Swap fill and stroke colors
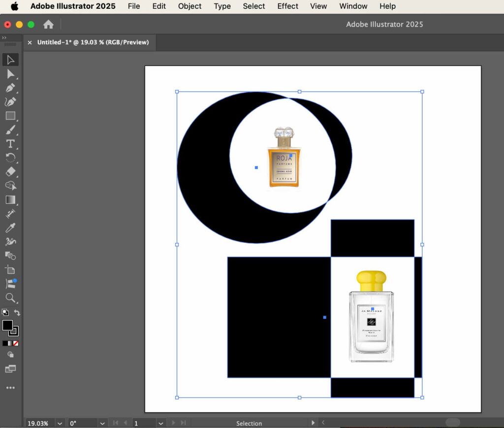The height and width of the screenshot is (428, 504). (17, 313)
